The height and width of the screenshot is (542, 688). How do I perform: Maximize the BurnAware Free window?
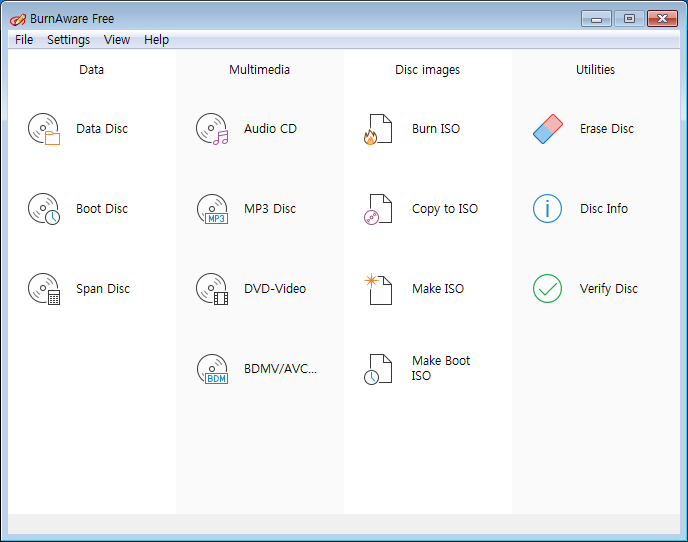click(x=629, y=19)
